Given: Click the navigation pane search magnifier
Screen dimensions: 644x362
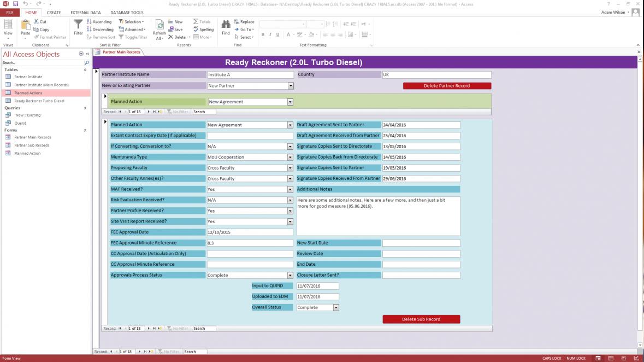Looking at the screenshot, I should click(x=87, y=62).
